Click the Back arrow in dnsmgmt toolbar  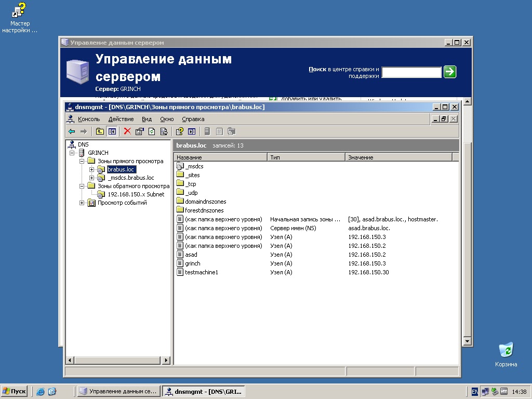[x=72, y=131]
